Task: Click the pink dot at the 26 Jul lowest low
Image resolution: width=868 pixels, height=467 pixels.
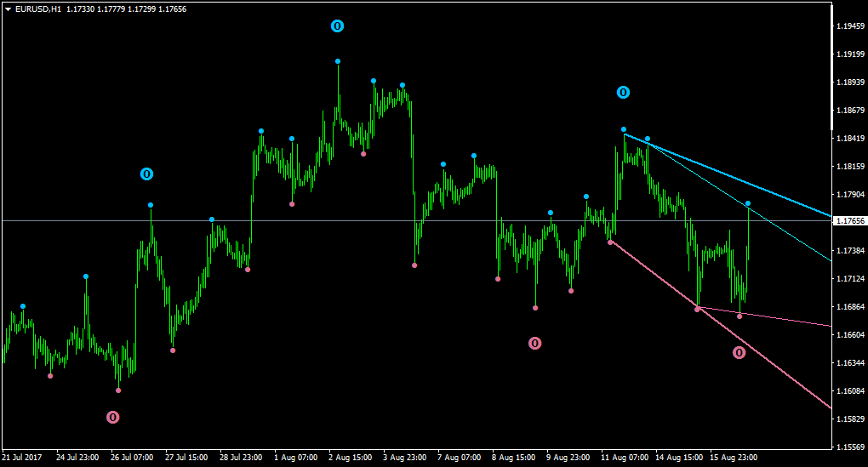Action: coord(118,390)
